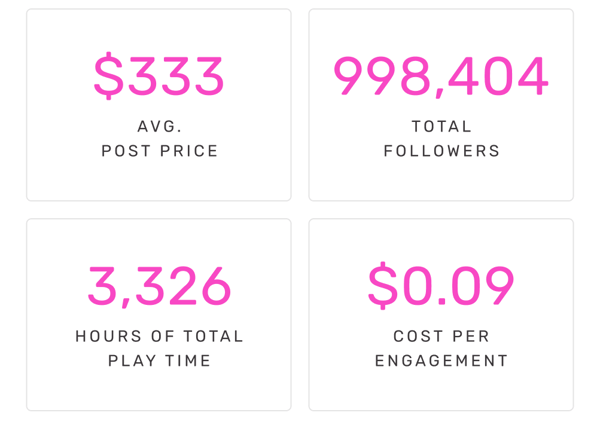Click the FOLLOWERS label
600x437 pixels.
coord(442,151)
